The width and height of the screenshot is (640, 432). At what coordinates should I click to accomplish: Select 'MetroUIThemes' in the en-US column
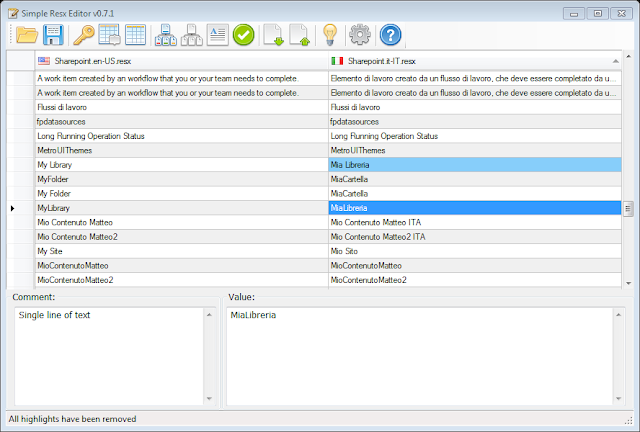[x=181, y=150]
